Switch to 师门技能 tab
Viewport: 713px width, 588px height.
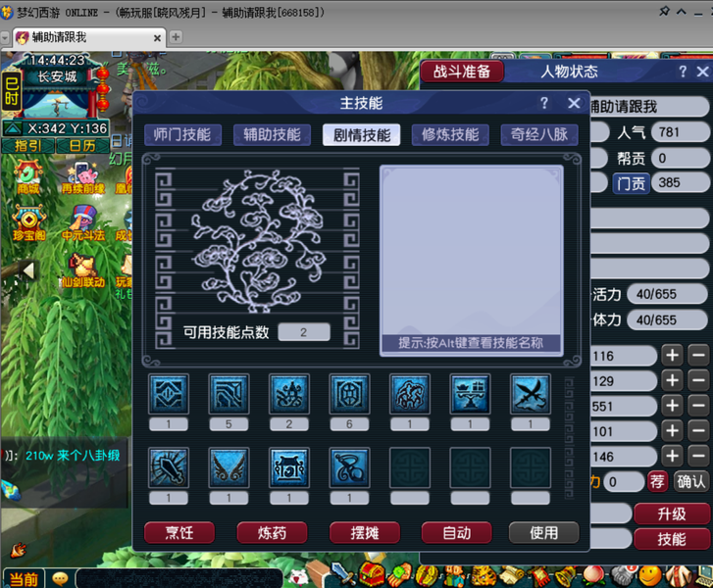coord(182,135)
